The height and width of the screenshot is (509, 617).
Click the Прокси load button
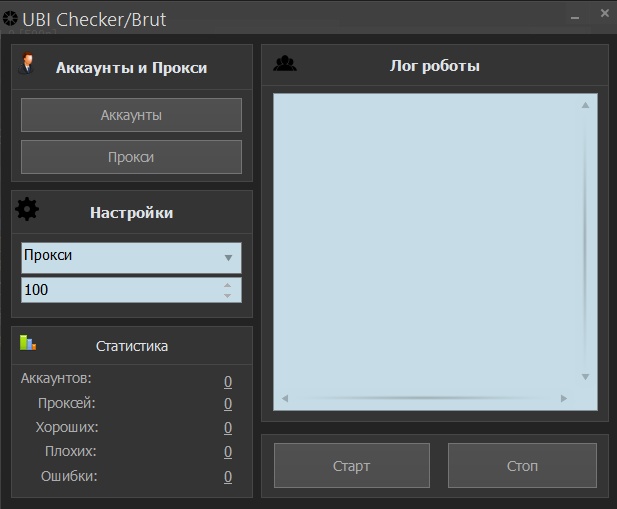point(131,157)
